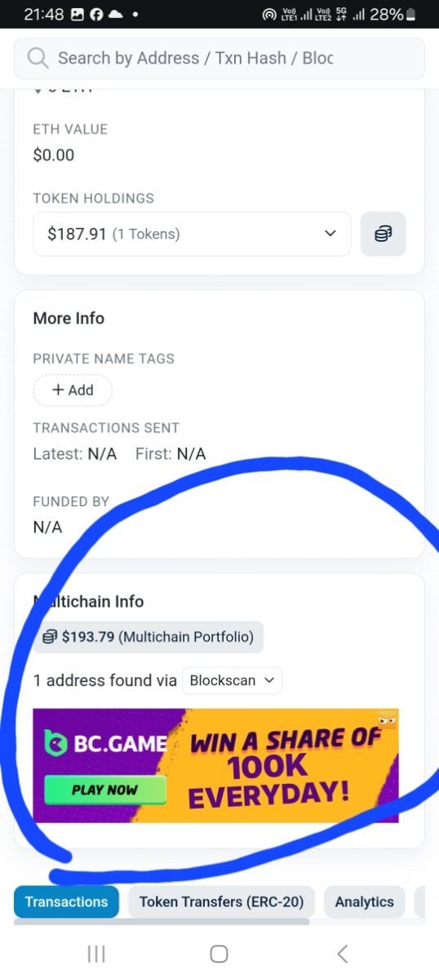Click PLAY NOW on the BC.GAME ad
This screenshot has height=980, width=439.
point(104,790)
